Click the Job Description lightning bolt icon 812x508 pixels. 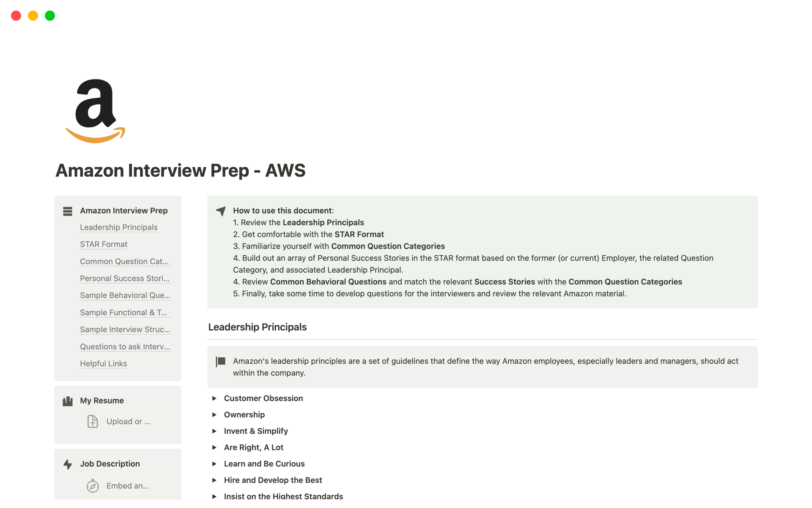click(x=68, y=464)
